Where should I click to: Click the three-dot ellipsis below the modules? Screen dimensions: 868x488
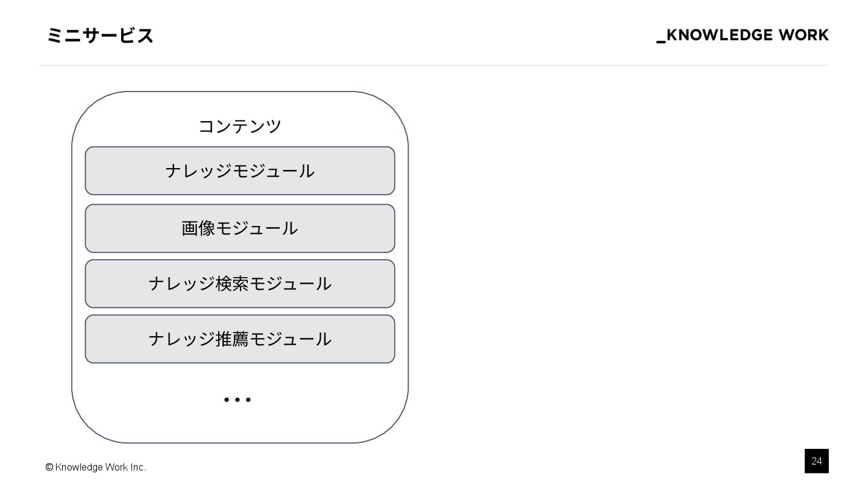pos(237,399)
